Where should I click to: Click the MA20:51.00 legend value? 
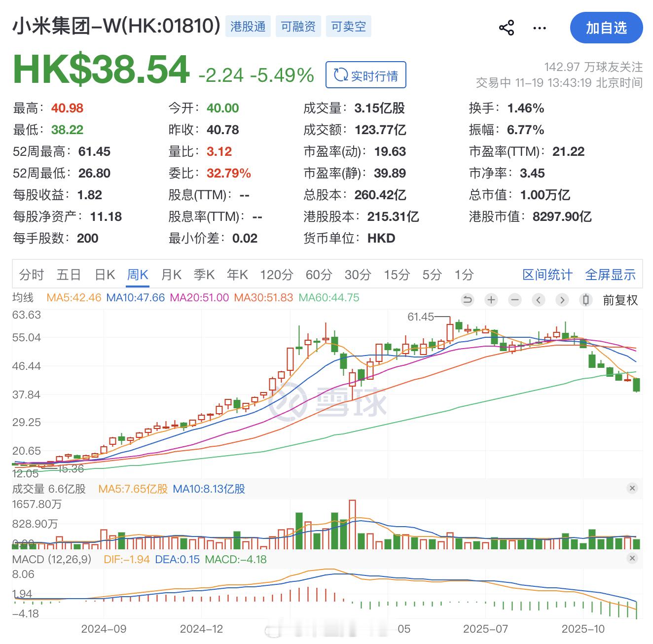pyautogui.click(x=199, y=298)
